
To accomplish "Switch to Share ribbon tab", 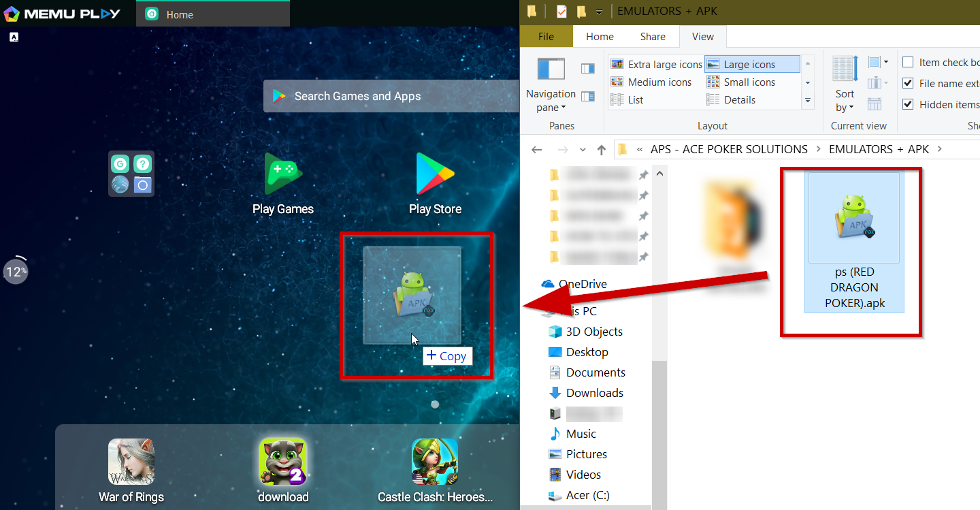I will (653, 37).
